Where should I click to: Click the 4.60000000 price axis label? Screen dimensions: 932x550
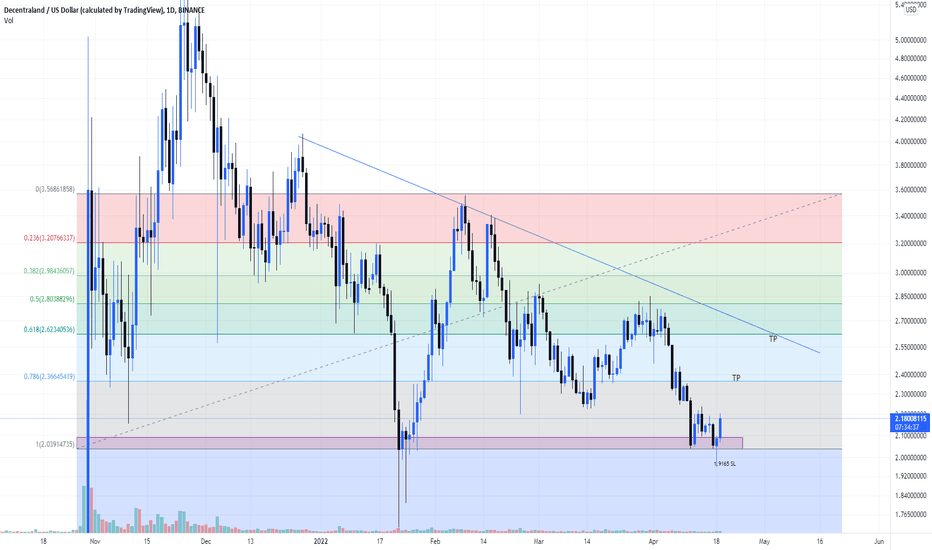tap(909, 78)
